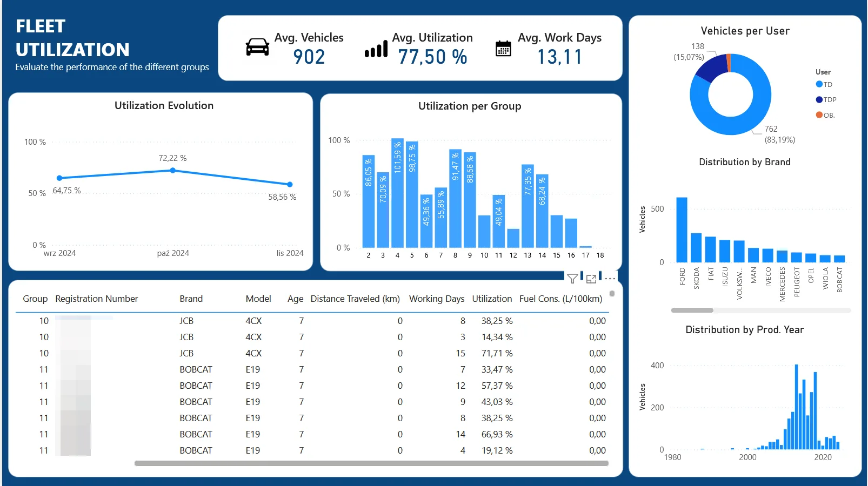This screenshot has width=868, height=486.
Task: Click the Distribution by Brand title
Action: (745, 162)
